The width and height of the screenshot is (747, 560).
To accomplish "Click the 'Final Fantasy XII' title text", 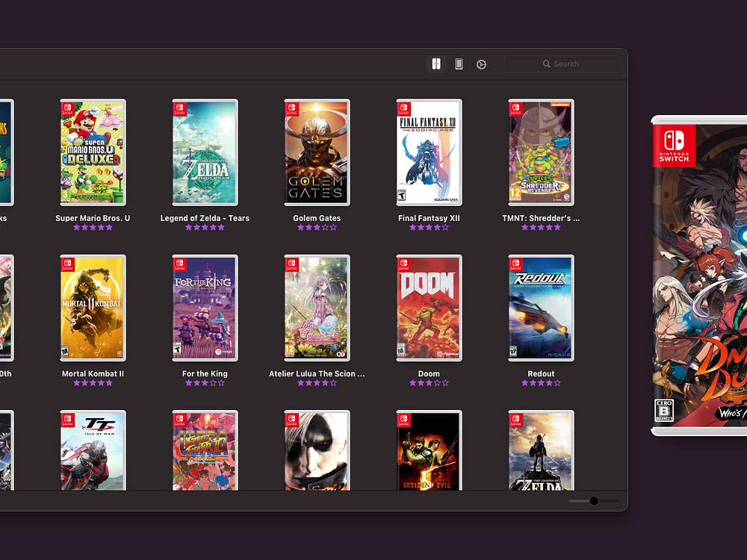I will coord(429,218).
